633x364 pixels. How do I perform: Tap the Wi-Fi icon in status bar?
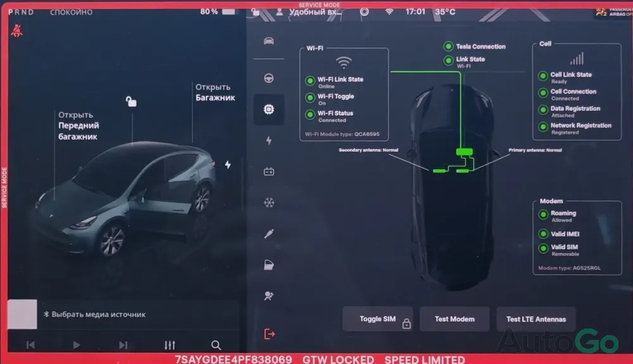(x=389, y=11)
